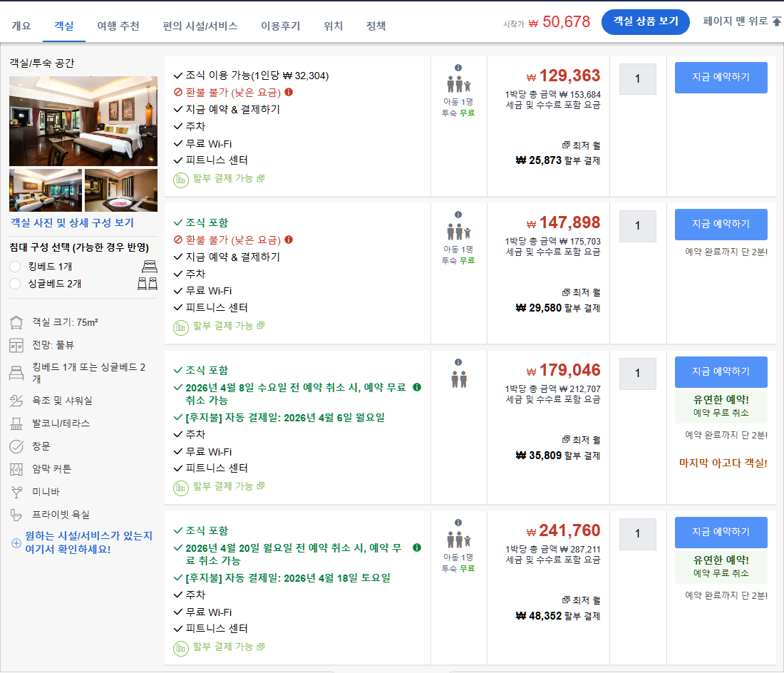Screen dimensions: 784x673
Task: Click red info icon in ₩129,363 non-refundable row
Action: [x=289, y=92]
